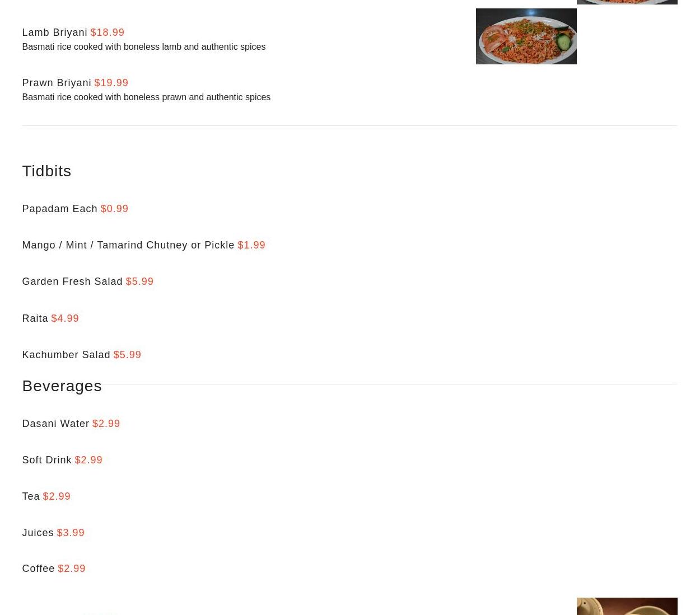Image resolution: width=700 pixels, height=615 pixels.
Task: Select the Tea beverage item
Action: [x=31, y=496]
